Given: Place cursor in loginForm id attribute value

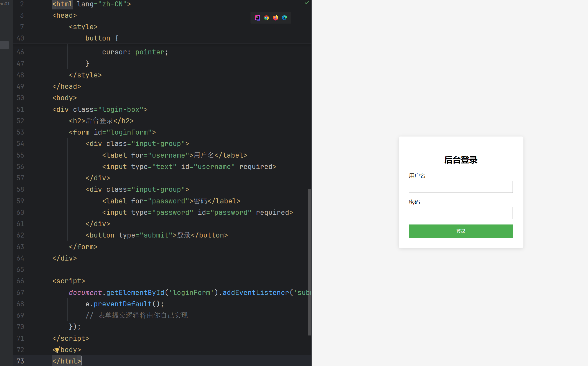Looking at the screenshot, I should click(129, 132).
